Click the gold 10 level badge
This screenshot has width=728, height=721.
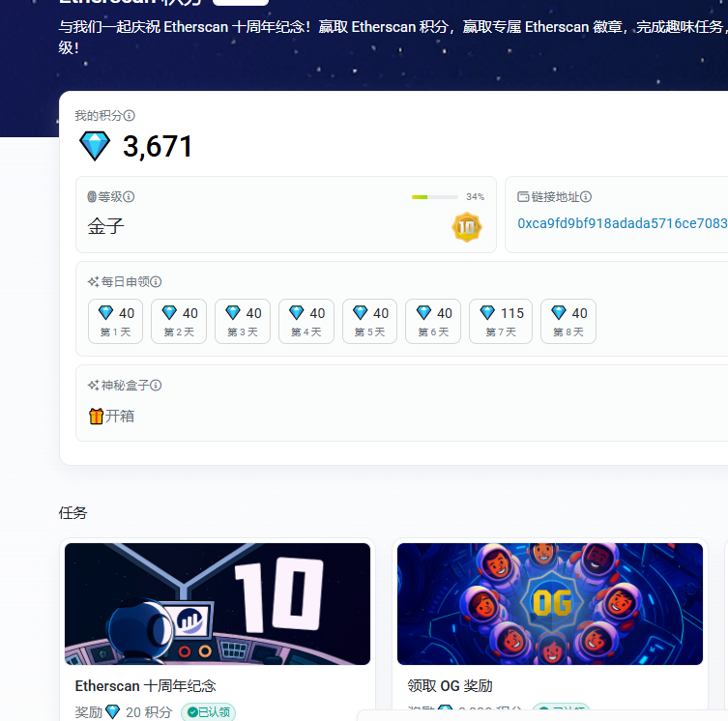coord(467,227)
